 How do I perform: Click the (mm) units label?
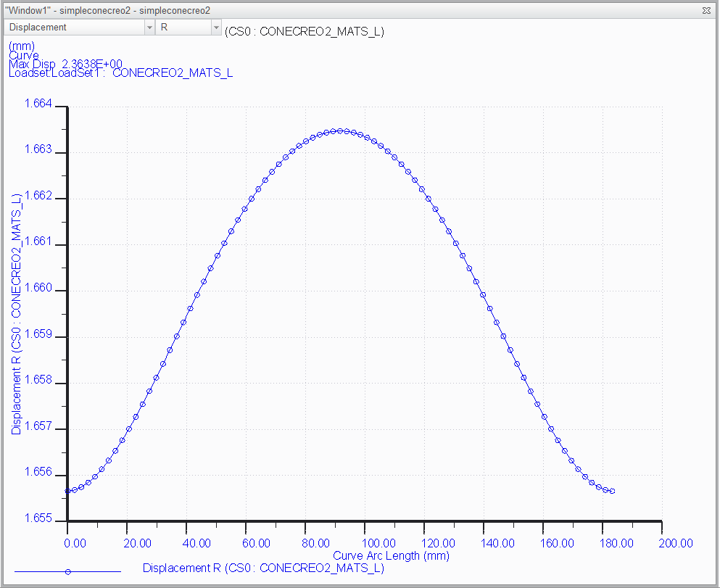(22, 46)
